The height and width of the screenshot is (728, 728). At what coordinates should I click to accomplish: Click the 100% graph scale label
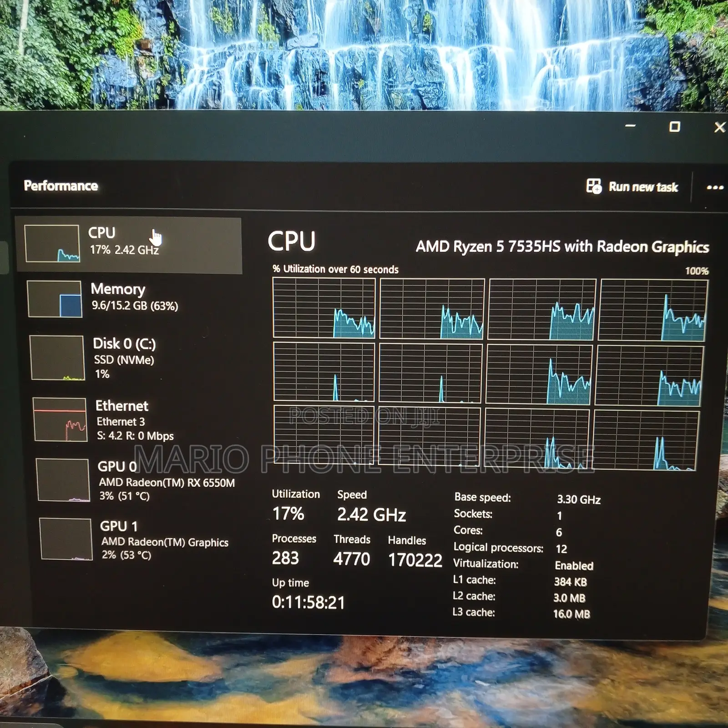pyautogui.click(x=697, y=271)
